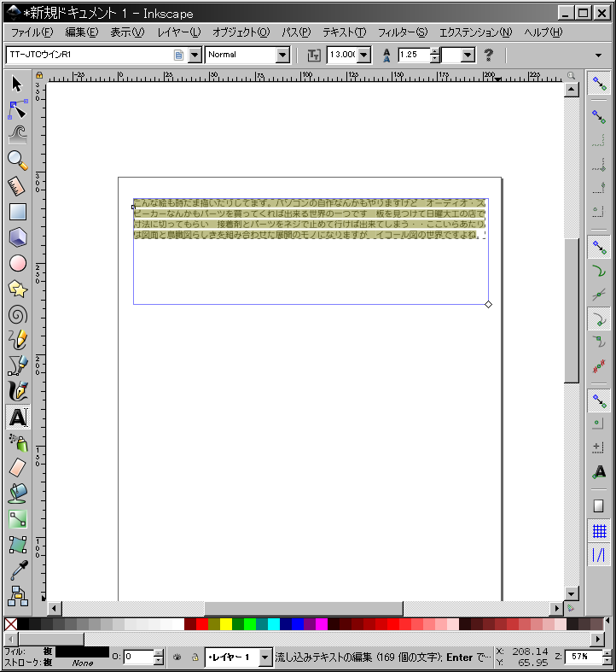Click the line spacing 1.25 field
This screenshot has height=672, width=616.
[414, 55]
